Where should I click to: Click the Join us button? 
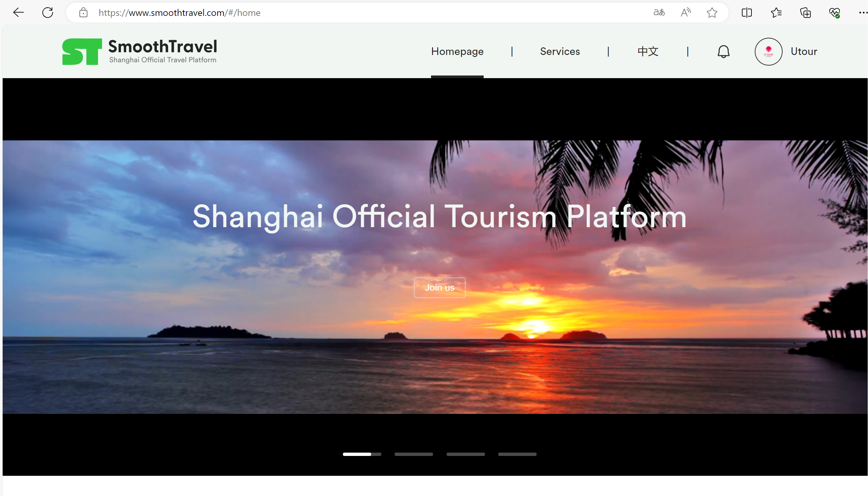(x=439, y=287)
